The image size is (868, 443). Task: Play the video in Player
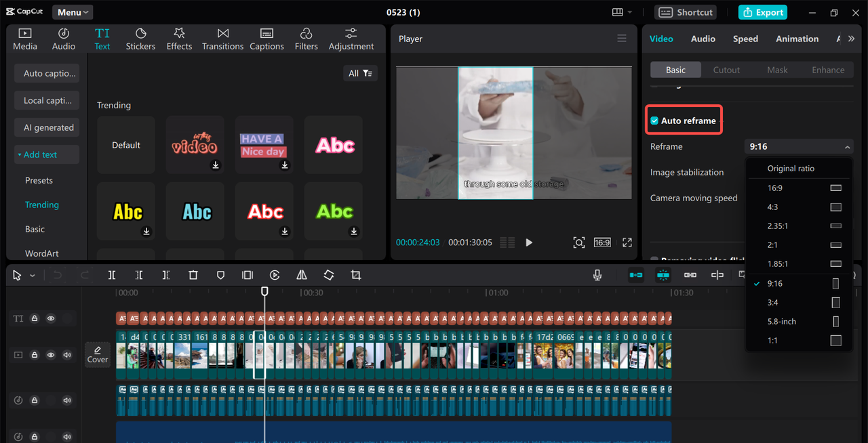(529, 242)
